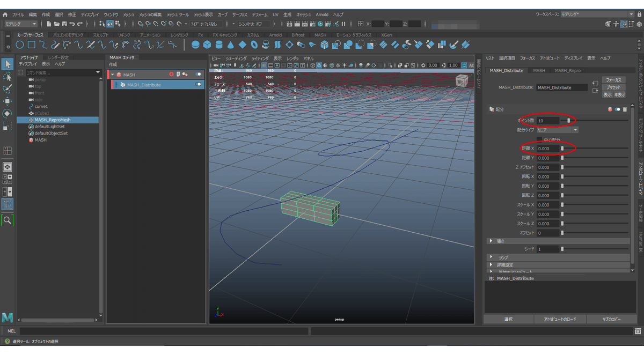Image resolution: width=644 pixels, height=362 pixels.
Task: Activate the Select tool in the toolbox
Action: [8, 64]
